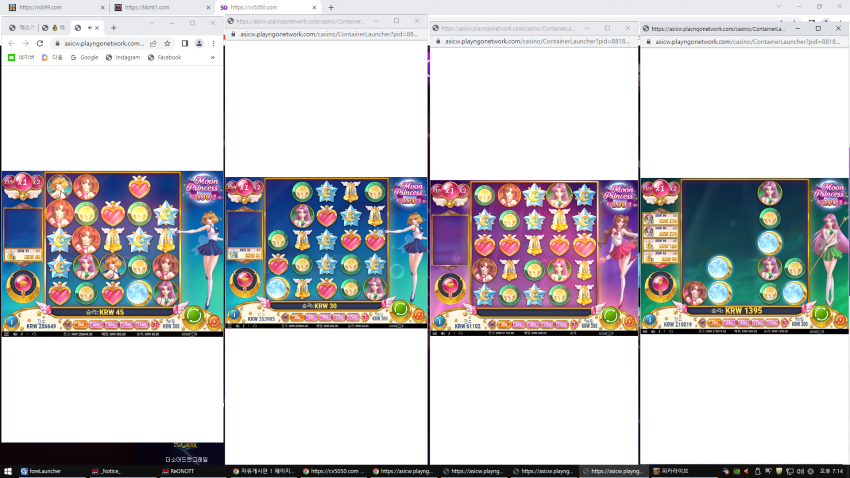Mute the audio-playing tab

89,28
